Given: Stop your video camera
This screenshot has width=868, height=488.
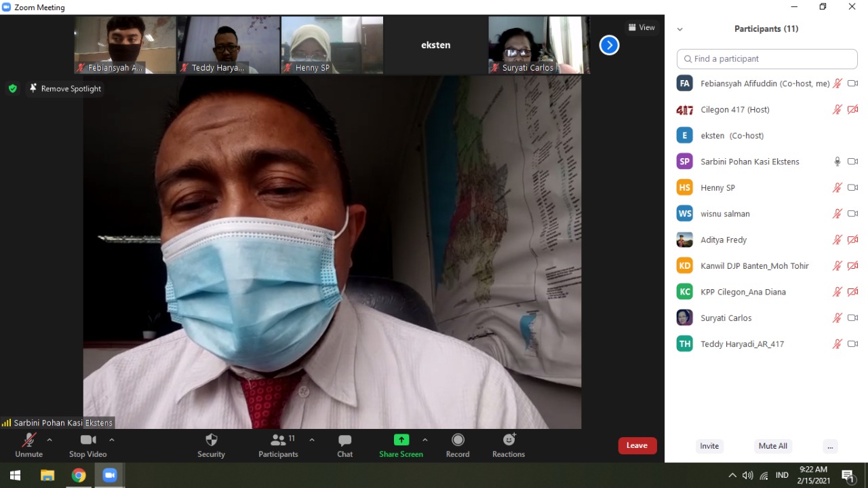Looking at the screenshot, I should point(87,445).
